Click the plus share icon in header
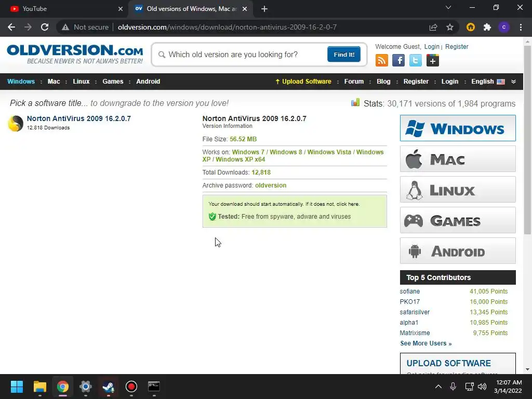The width and height of the screenshot is (532, 399). pos(433,60)
